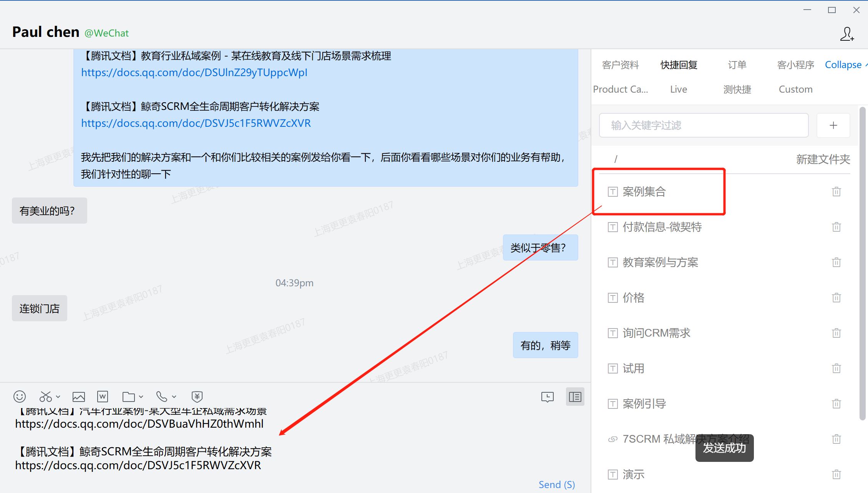The width and height of the screenshot is (868, 493).
Task: Open the chat history icon
Action: coord(548,397)
